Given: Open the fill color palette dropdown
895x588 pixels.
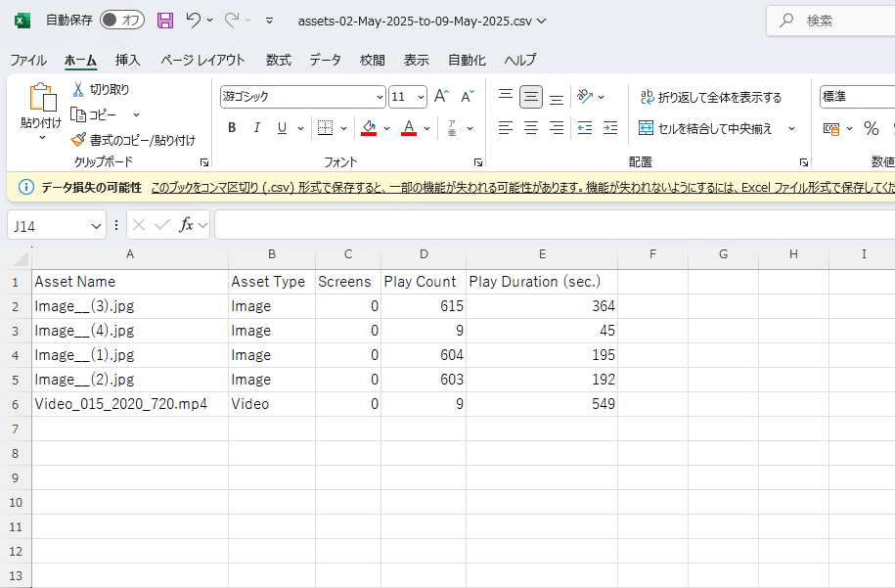Looking at the screenshot, I should 387,128.
